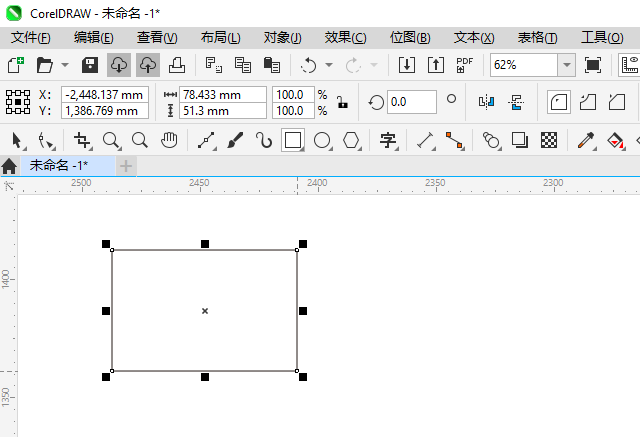The image size is (640, 437).
Task: Select the second magnifier tool
Action: 140,140
